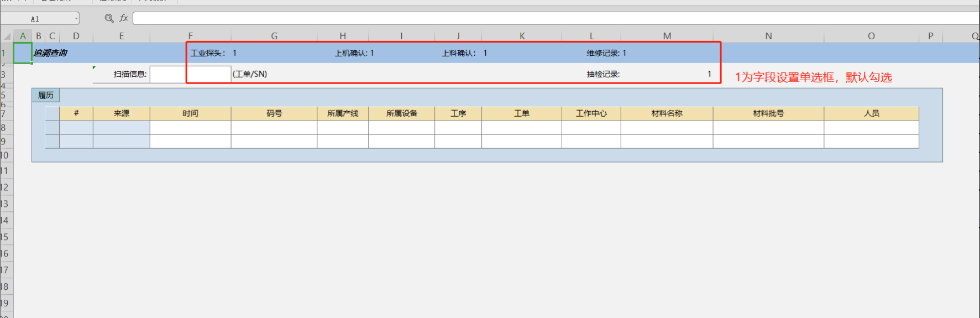Click the 抽检记录 field label
This screenshot has height=318, width=980.
[603, 74]
